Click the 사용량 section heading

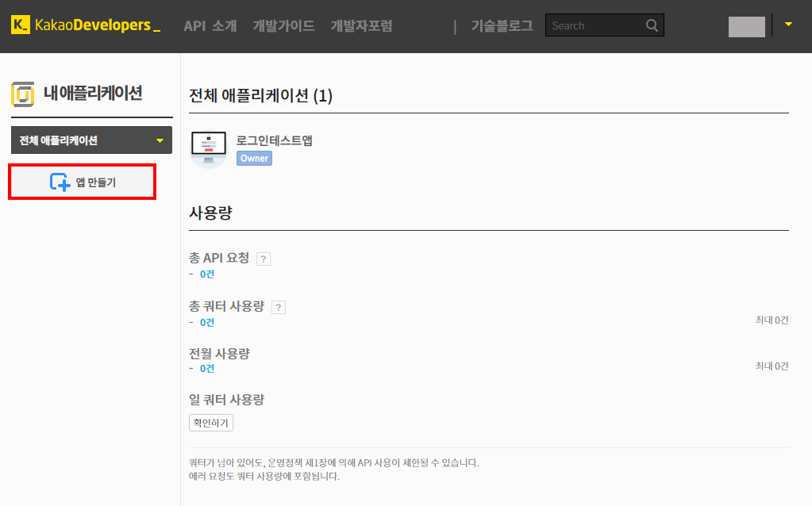coord(211,213)
